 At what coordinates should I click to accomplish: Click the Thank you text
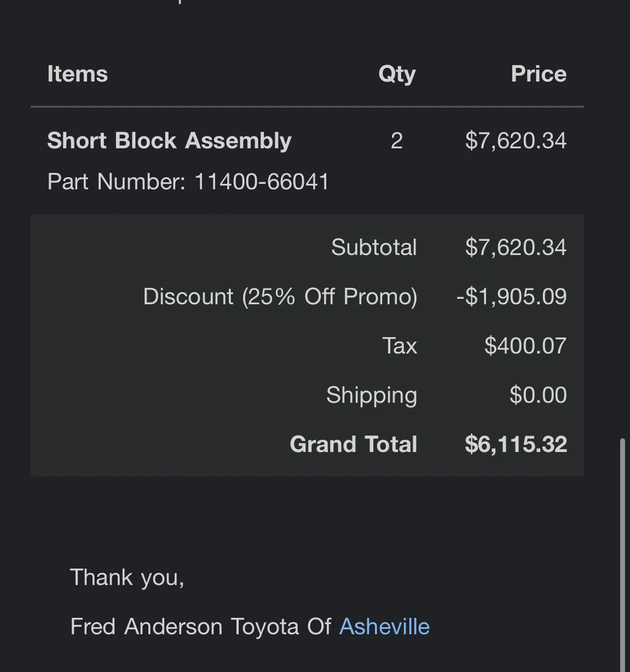[x=127, y=577]
